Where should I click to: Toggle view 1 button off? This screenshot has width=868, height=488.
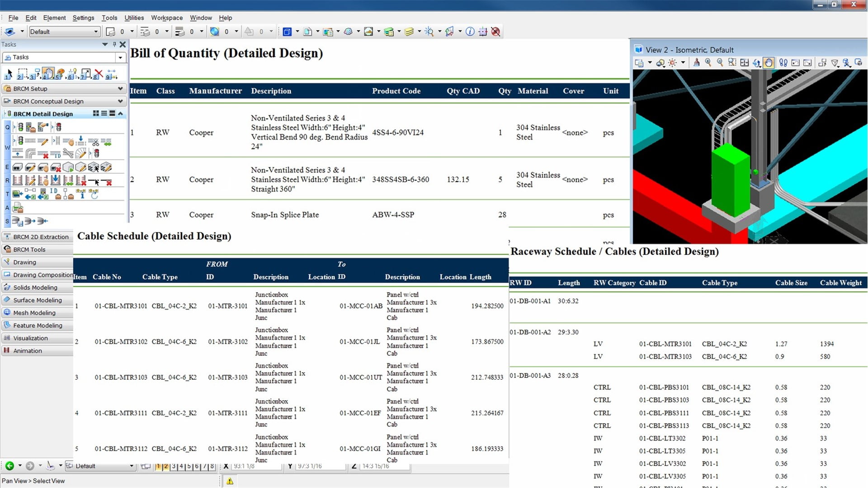click(x=158, y=466)
